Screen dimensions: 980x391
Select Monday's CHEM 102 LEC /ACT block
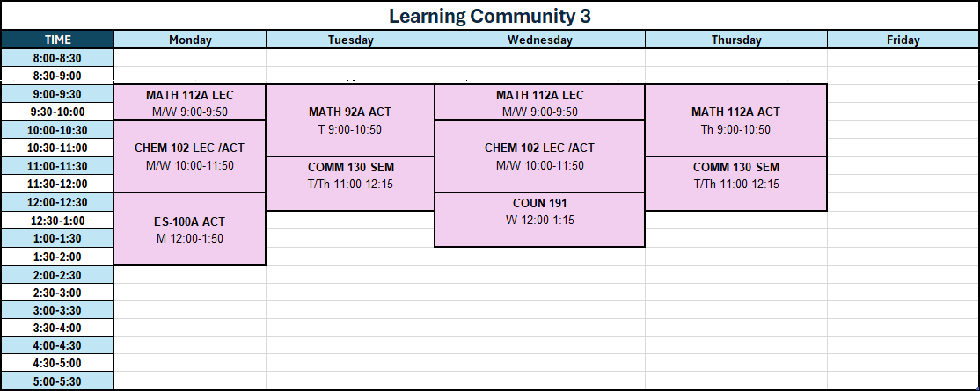pos(190,156)
